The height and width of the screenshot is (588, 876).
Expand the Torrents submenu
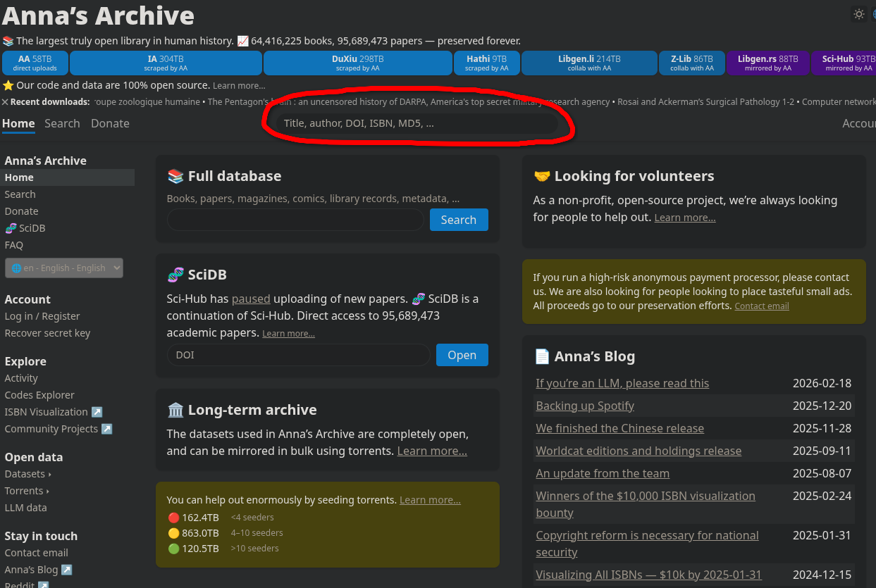pos(27,491)
